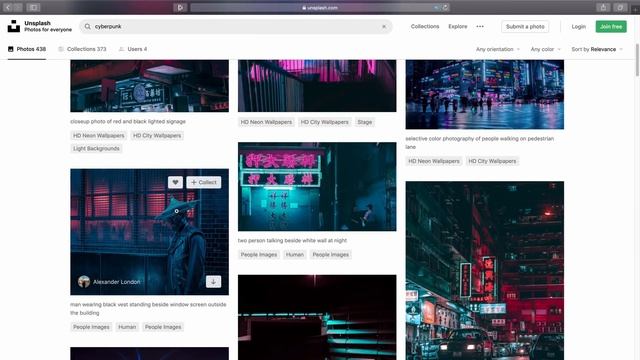The image size is (640, 360).
Task: Reload the page in Safari
Action: (445, 7)
